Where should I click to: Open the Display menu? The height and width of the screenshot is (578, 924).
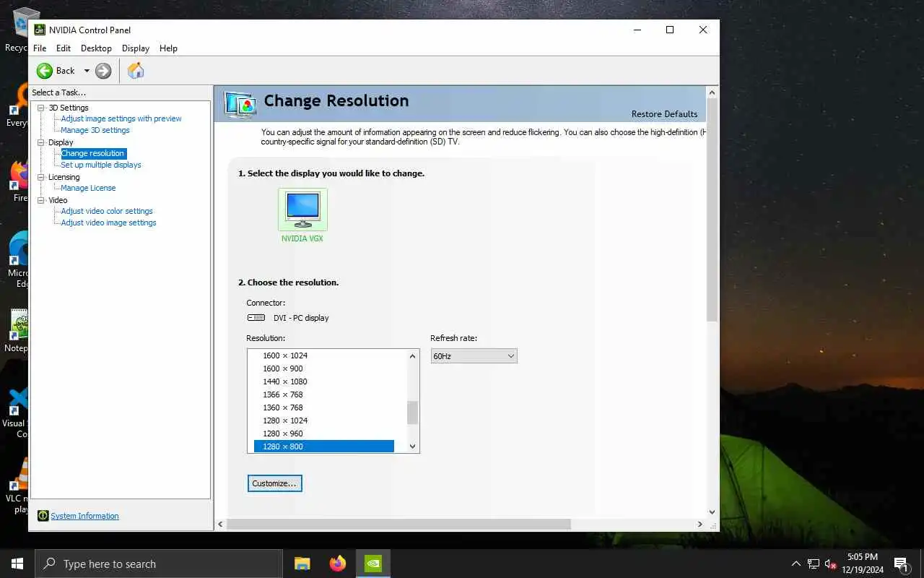136,48
